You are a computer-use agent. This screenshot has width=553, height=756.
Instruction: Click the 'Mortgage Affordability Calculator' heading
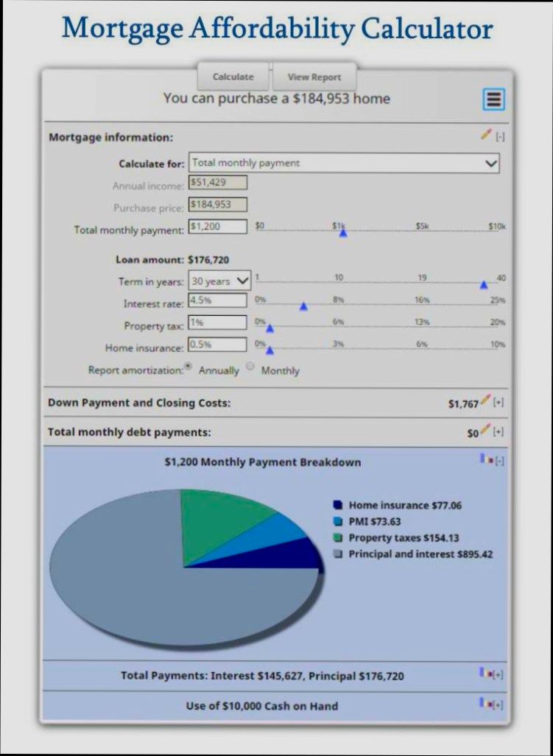coord(277,29)
